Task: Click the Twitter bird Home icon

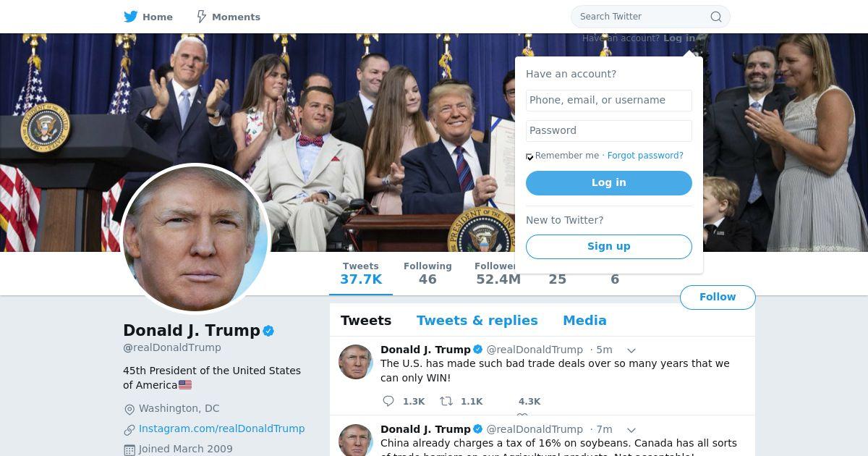Action: (x=130, y=17)
